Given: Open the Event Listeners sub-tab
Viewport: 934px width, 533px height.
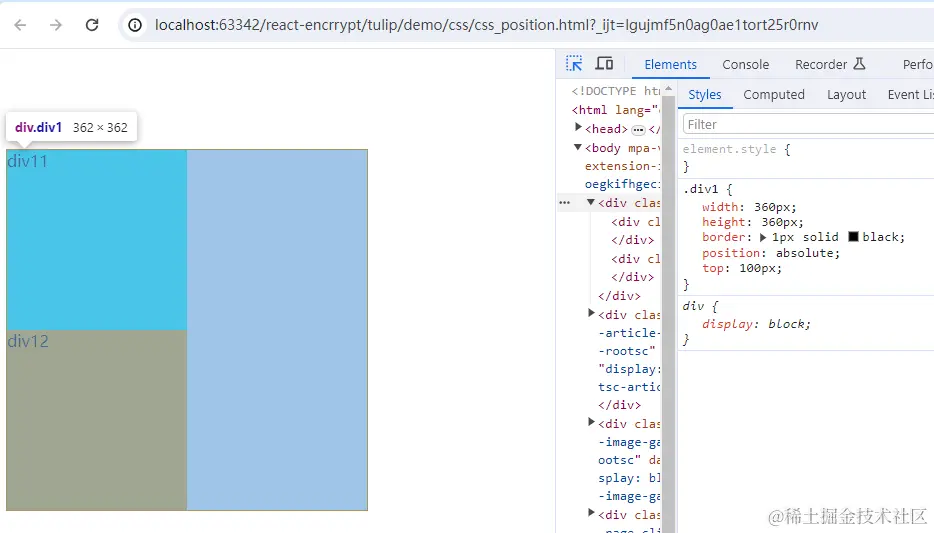Looking at the screenshot, I should [910, 95].
